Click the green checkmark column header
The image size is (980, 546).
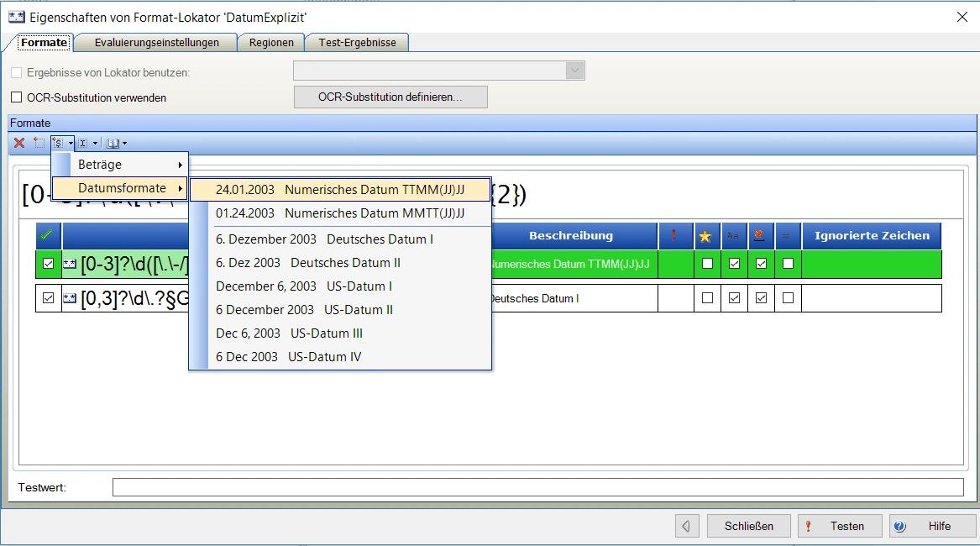pos(47,236)
